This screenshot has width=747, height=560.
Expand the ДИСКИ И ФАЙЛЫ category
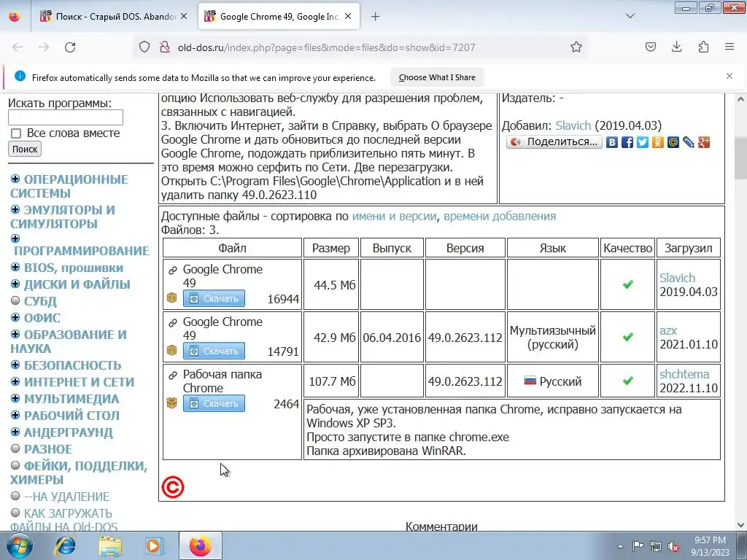tap(15, 284)
